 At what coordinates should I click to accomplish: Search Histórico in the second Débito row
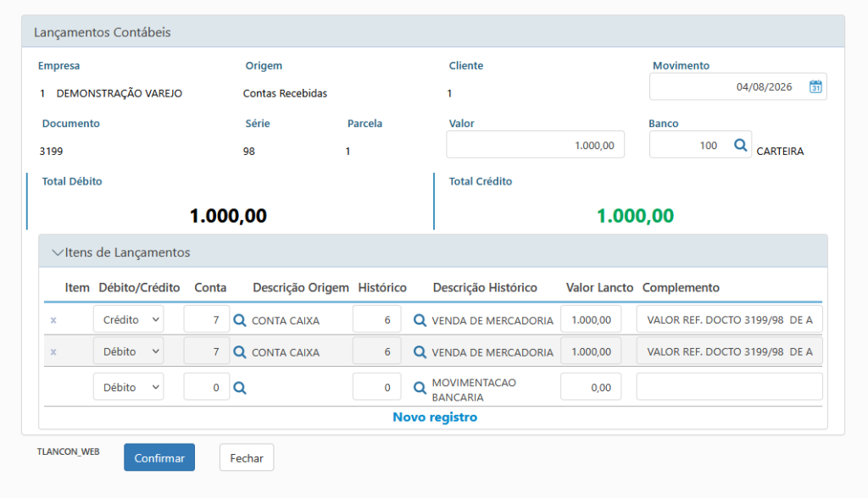(420, 352)
